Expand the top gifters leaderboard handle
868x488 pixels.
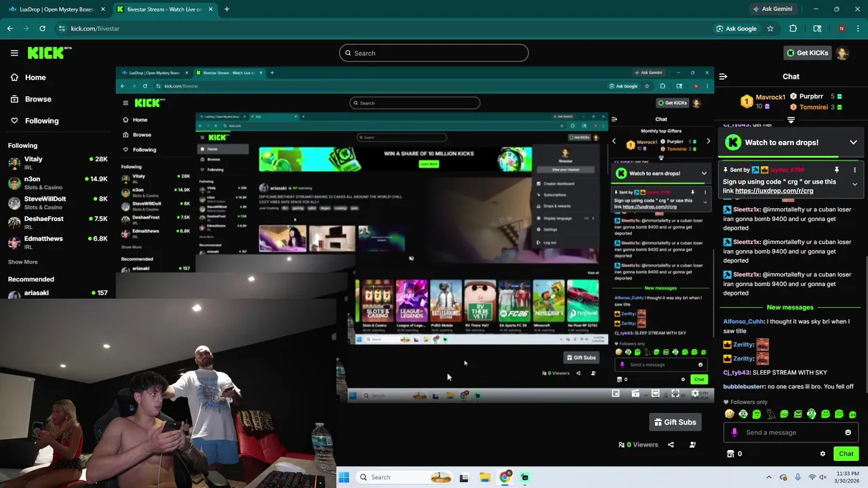tap(791, 120)
